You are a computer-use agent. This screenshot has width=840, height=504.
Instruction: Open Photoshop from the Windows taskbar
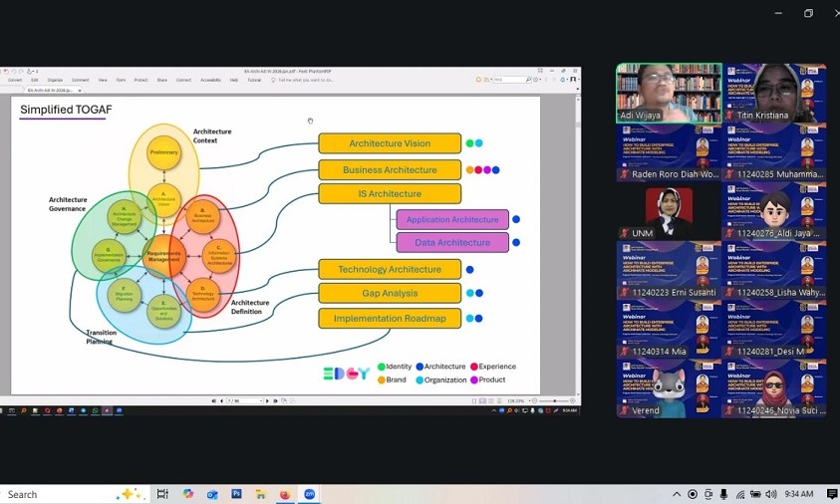(237, 494)
